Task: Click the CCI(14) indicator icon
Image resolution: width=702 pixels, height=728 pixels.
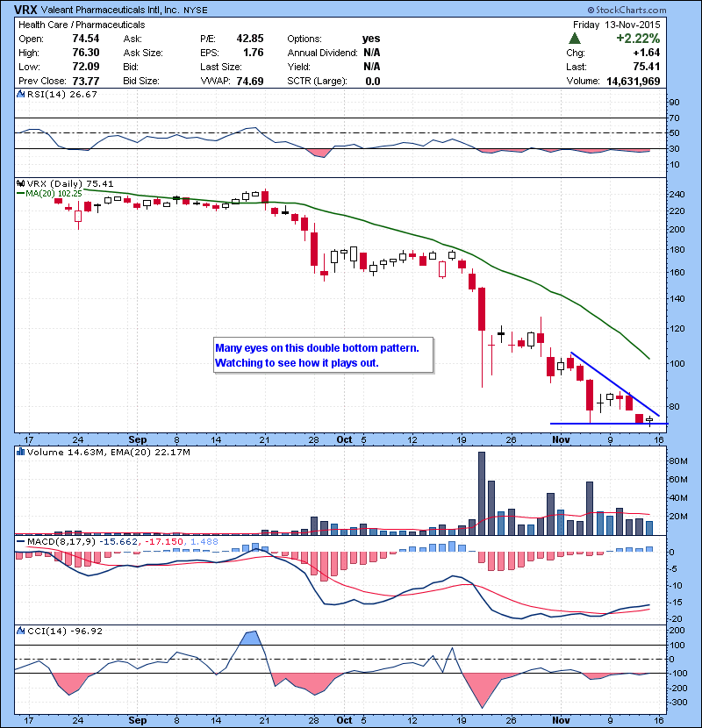Action: point(21,631)
